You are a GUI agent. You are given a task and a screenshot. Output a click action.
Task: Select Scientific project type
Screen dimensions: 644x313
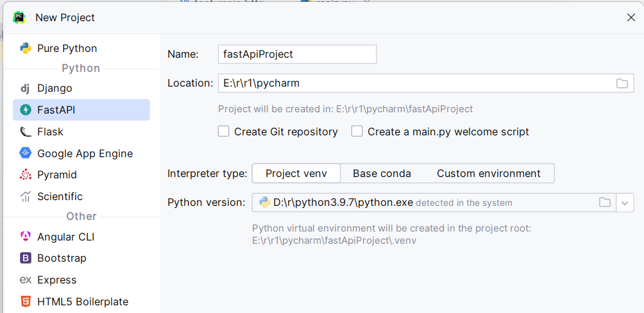[x=81, y=196]
